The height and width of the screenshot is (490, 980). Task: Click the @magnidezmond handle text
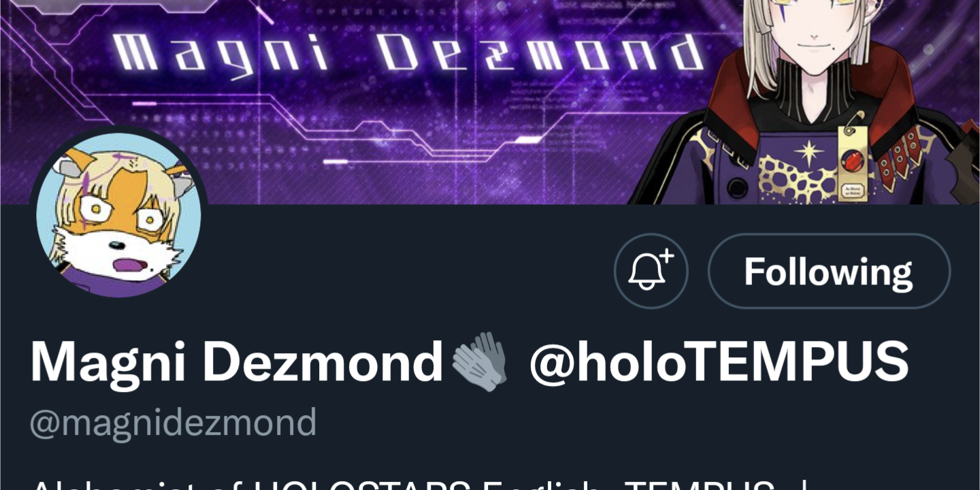pyautogui.click(x=173, y=423)
